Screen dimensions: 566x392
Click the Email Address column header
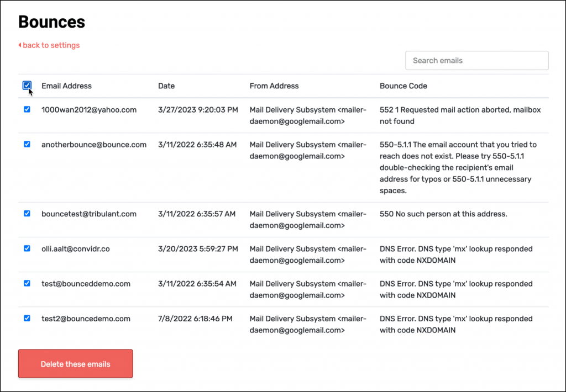coord(66,86)
